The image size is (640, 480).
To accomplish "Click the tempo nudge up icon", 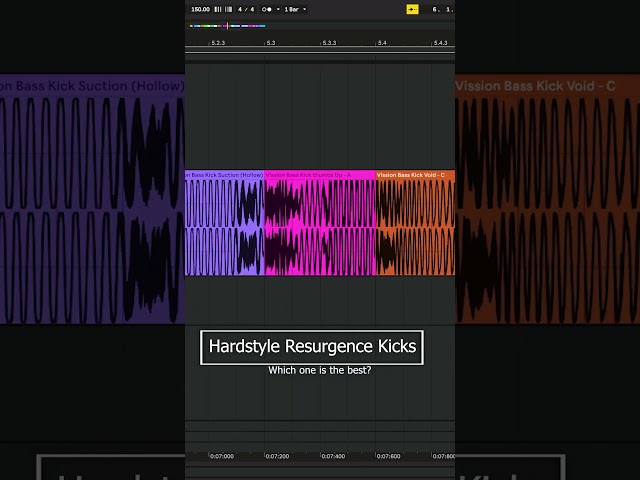I will (229, 9).
